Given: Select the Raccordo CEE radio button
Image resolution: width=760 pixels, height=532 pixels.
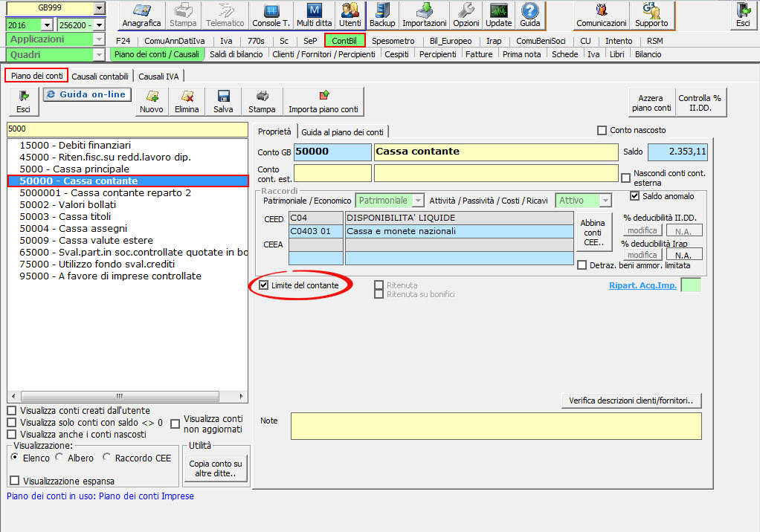Looking at the screenshot, I should (106, 457).
